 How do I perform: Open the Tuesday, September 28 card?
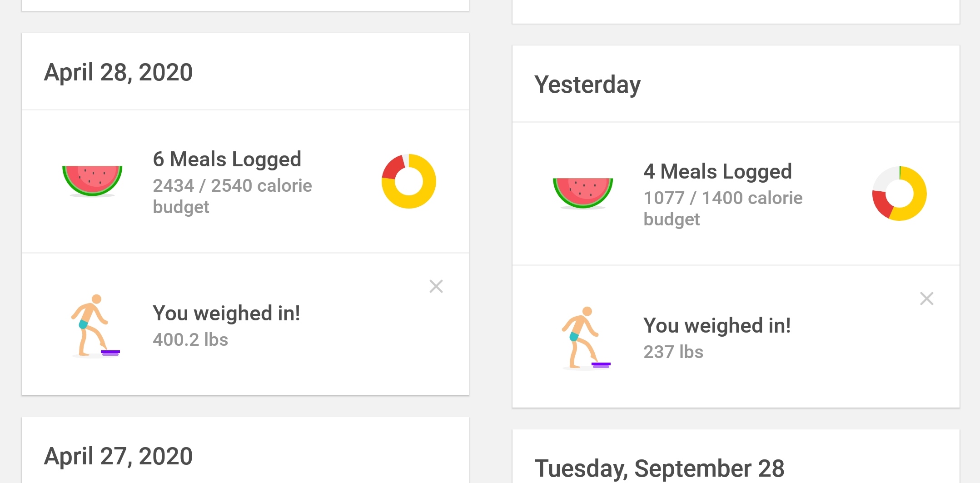(x=736, y=457)
